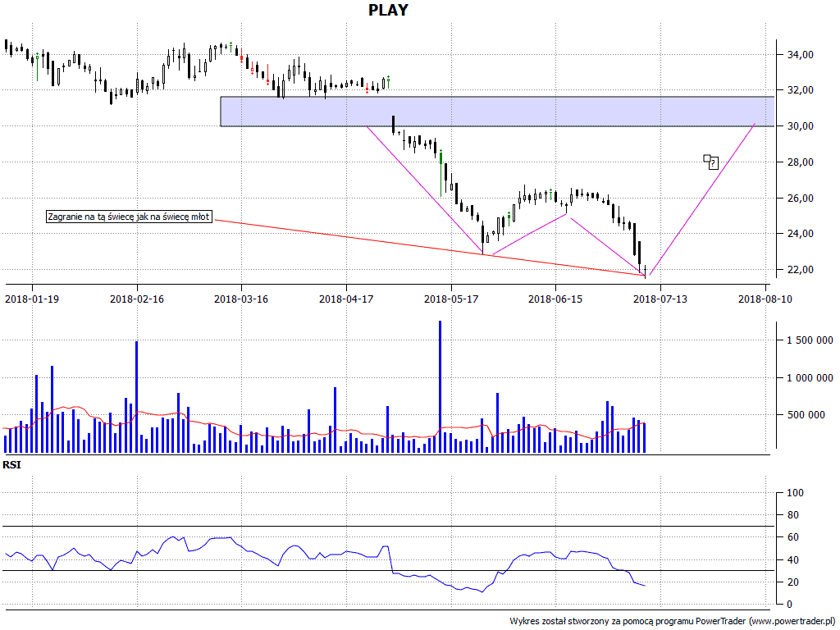Screen dimensions: 840x630
Task: Click the 28,00 price axis label
Action: click(x=800, y=162)
